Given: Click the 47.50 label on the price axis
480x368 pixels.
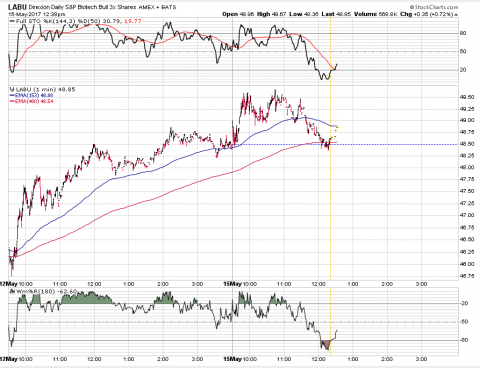Looking at the screenshot, I should pos(467,191).
